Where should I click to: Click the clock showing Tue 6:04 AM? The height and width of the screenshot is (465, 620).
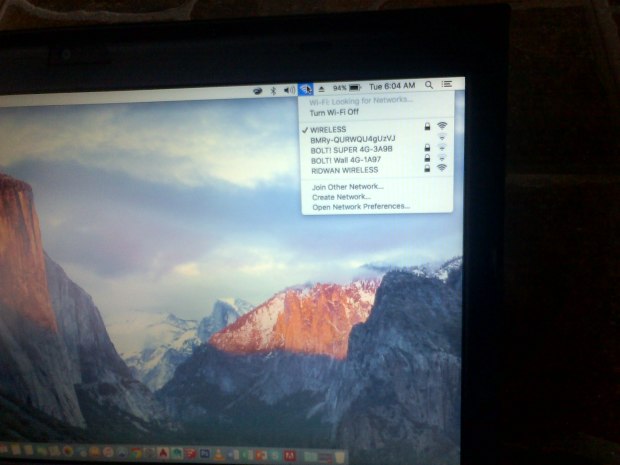(x=392, y=86)
